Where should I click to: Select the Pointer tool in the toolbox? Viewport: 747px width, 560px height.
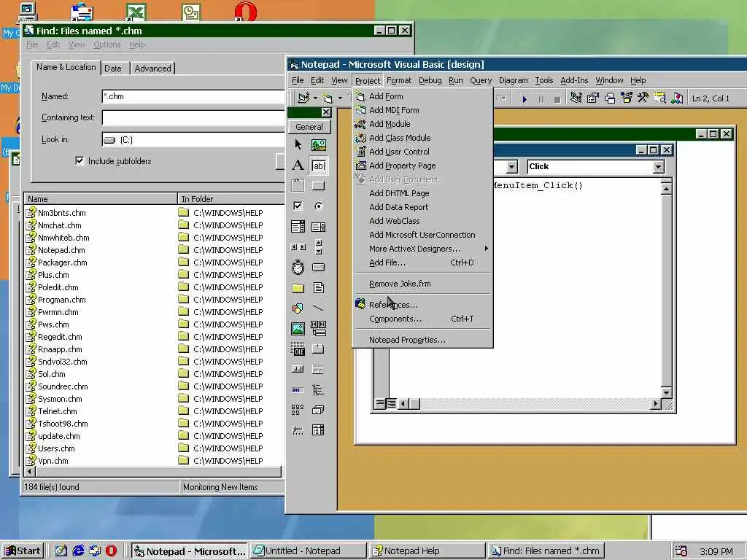[298, 145]
